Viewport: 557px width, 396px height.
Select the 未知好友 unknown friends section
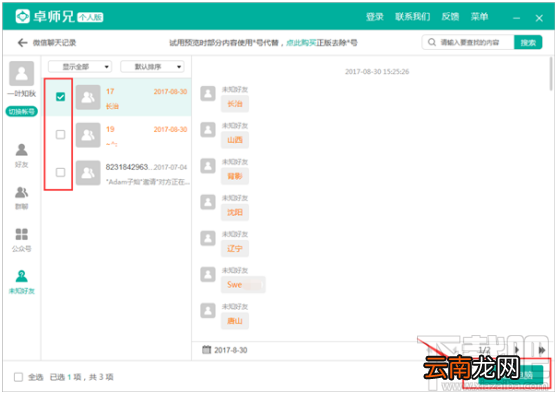[x=22, y=282]
